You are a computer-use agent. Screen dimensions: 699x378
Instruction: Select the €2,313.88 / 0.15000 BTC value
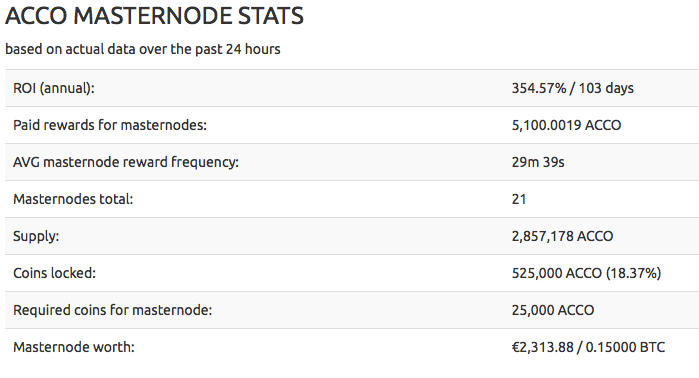click(x=588, y=347)
